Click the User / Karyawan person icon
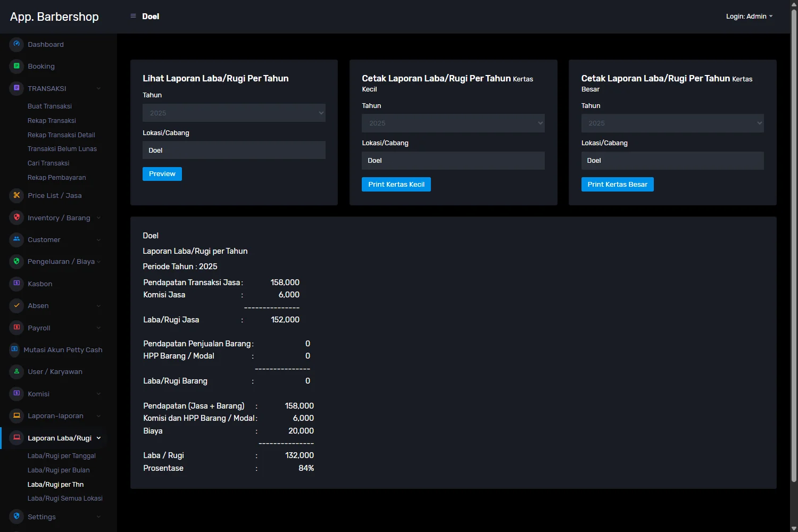The image size is (798, 532). pos(16,371)
